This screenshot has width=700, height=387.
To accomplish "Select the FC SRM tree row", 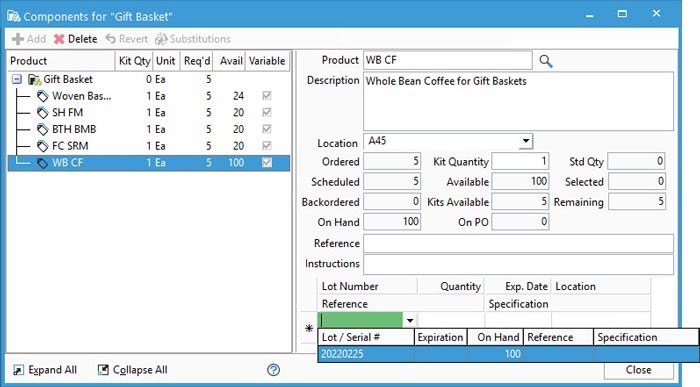I will click(x=149, y=146).
